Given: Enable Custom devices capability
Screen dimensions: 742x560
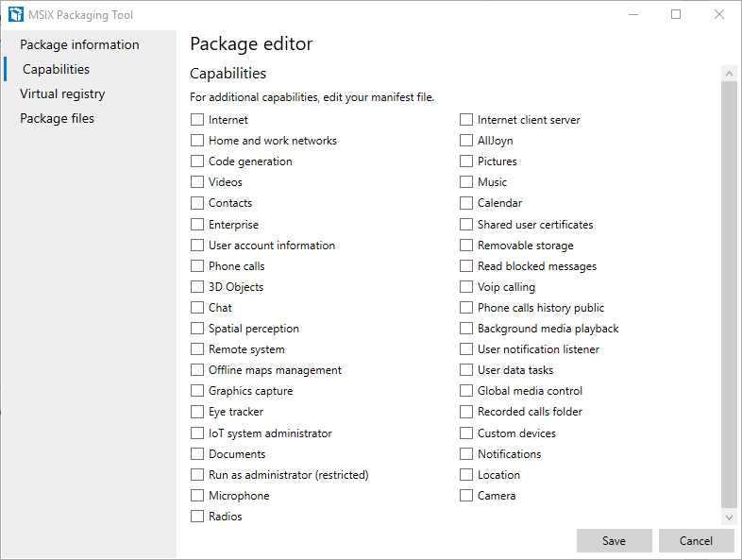Looking at the screenshot, I should (x=466, y=433).
